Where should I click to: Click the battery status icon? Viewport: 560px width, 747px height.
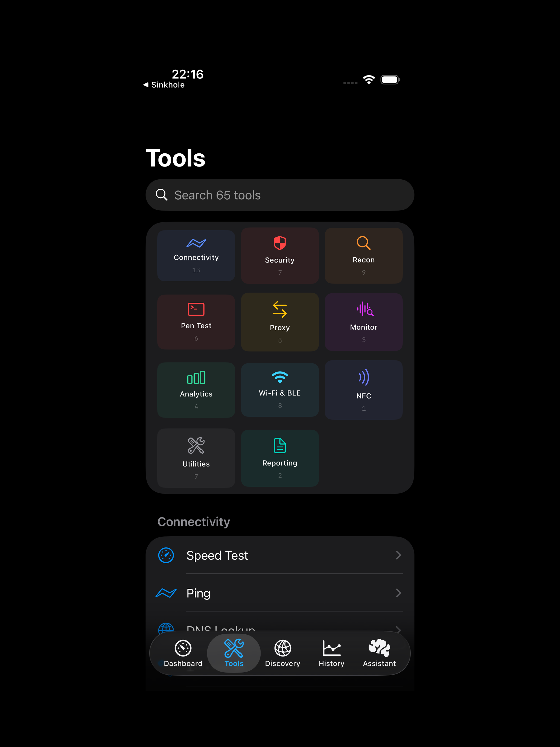(x=390, y=80)
